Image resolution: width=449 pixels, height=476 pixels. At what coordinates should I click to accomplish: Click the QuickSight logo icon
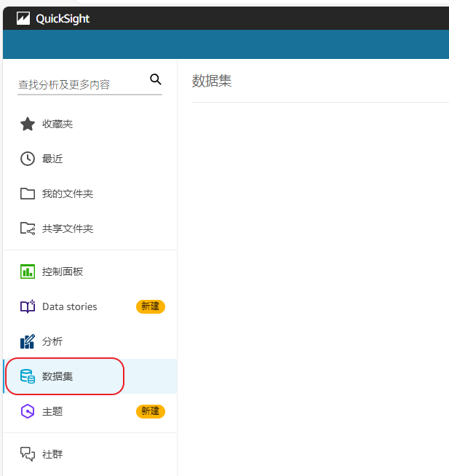(x=23, y=19)
